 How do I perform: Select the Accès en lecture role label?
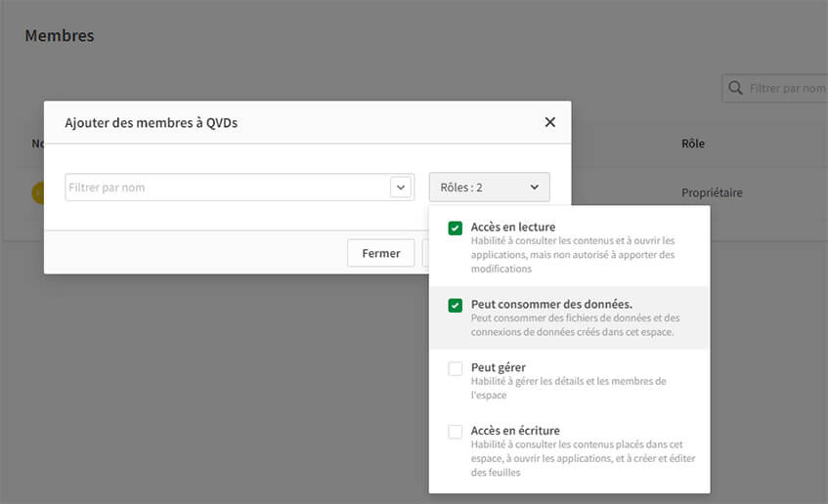(x=513, y=227)
